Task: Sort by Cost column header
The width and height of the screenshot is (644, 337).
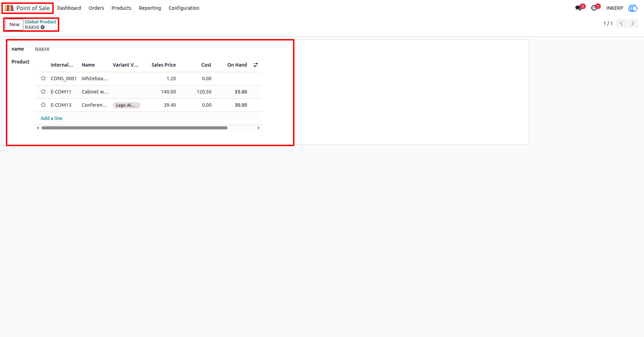Action: (x=206, y=65)
